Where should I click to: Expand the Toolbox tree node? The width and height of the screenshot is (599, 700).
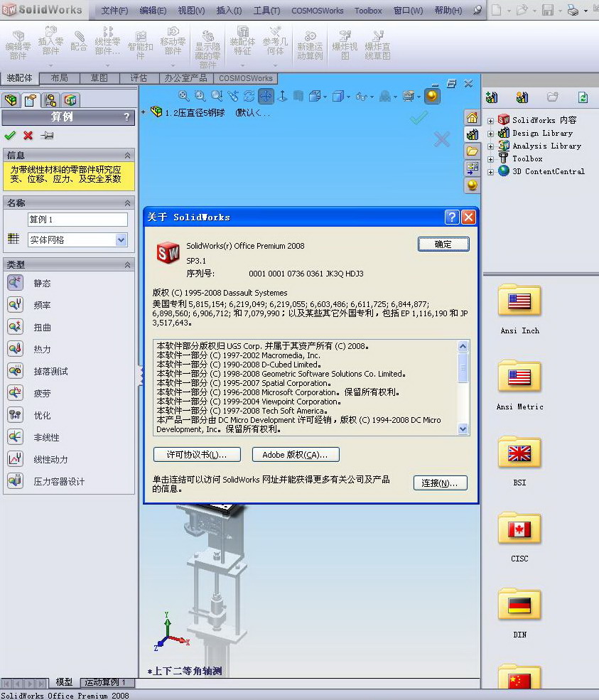(x=490, y=159)
